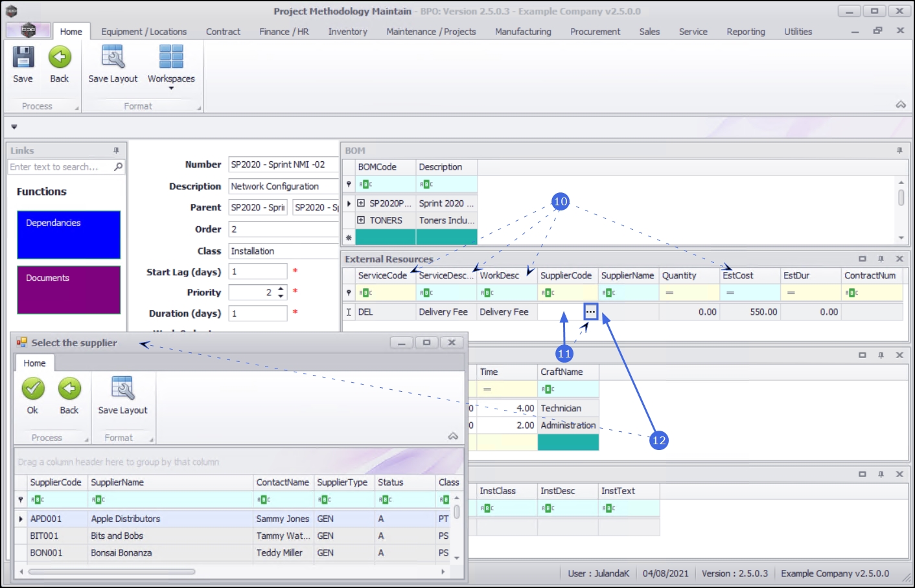The width and height of the screenshot is (915, 588).
Task: Click the green Back arrow in main ribbon
Action: point(60,58)
